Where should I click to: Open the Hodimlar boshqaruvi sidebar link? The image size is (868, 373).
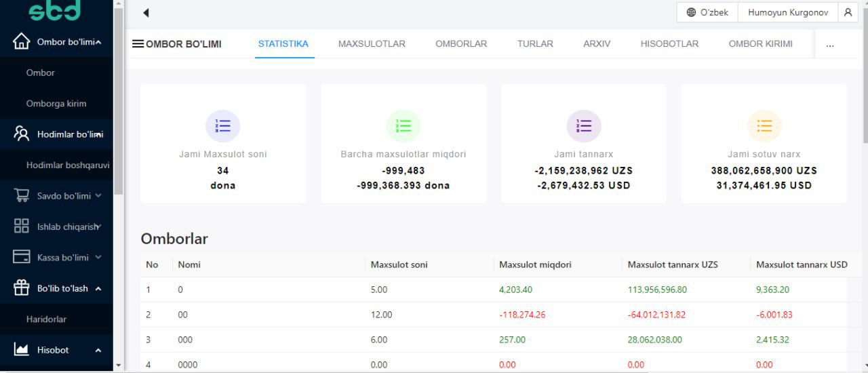68,165
